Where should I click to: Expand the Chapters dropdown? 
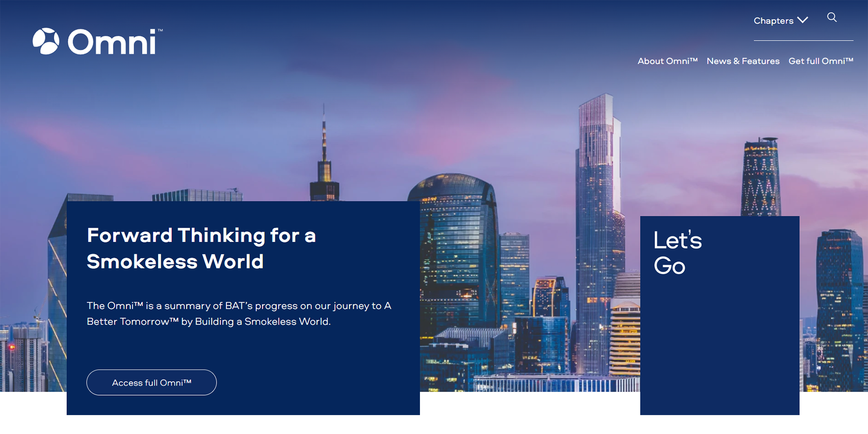[781, 21]
